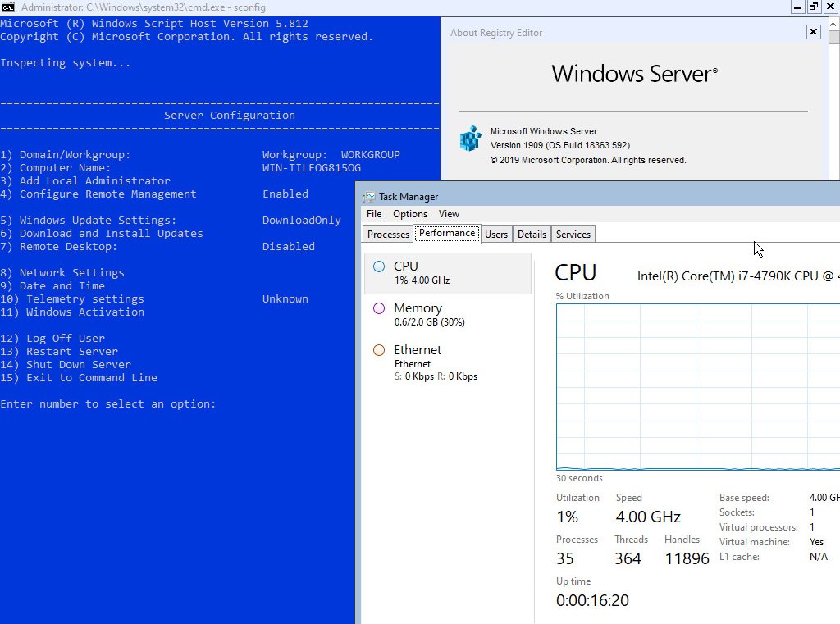840x624 pixels.
Task: Open the Options menu in Task Manager
Action: click(410, 214)
